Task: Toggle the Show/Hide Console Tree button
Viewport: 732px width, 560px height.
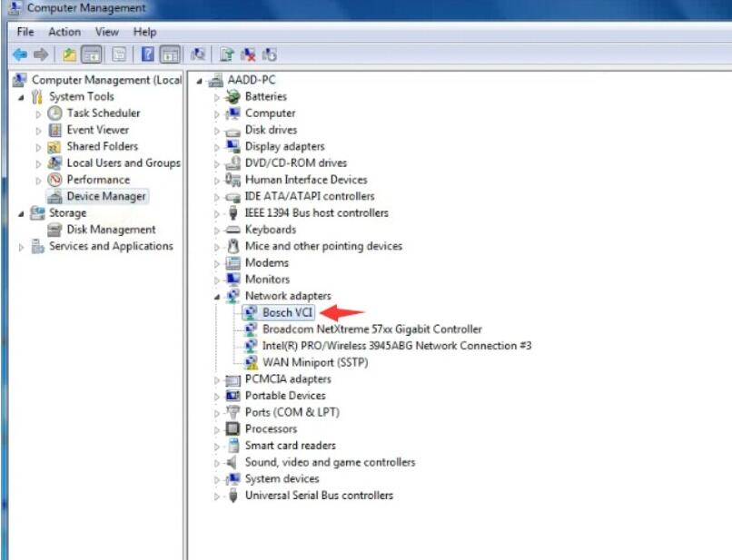Action: pyautogui.click(x=92, y=54)
